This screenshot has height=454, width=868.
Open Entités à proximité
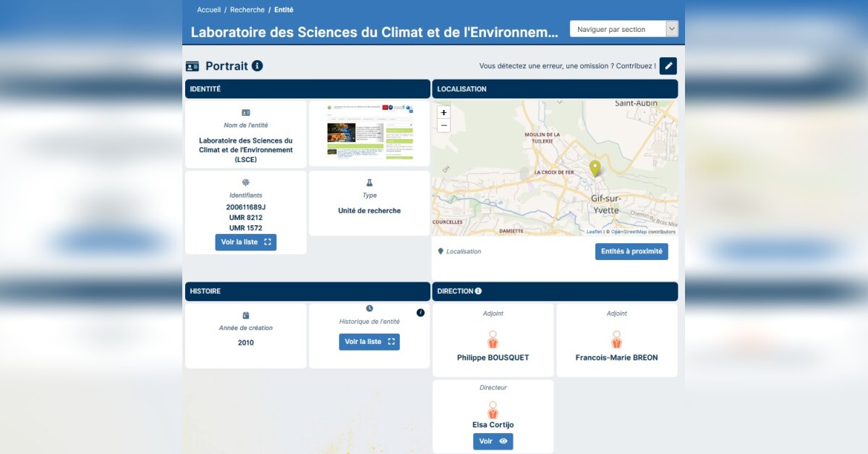pyautogui.click(x=632, y=251)
